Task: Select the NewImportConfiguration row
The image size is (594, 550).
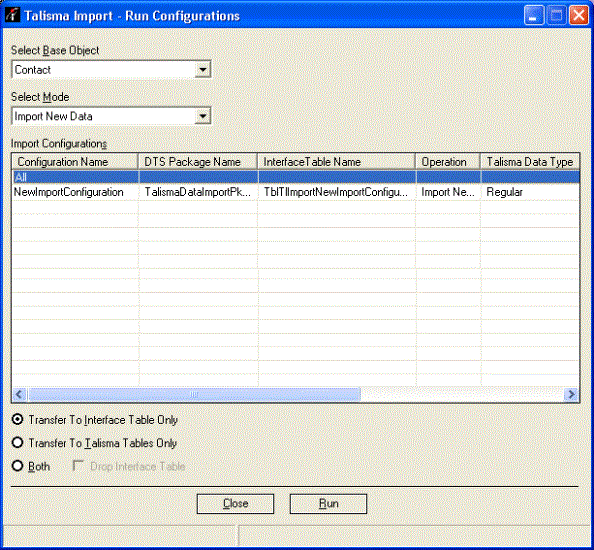Action: click(x=295, y=192)
